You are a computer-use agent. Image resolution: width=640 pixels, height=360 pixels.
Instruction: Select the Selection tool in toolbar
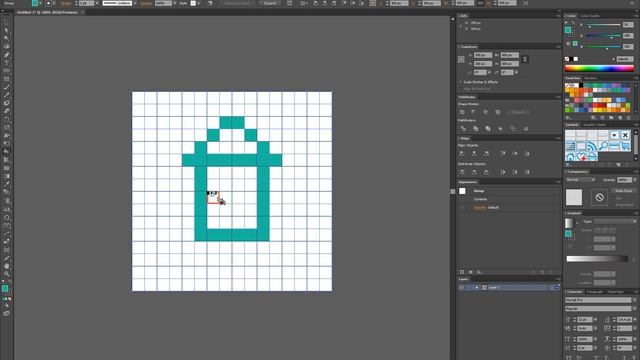click(x=6, y=22)
